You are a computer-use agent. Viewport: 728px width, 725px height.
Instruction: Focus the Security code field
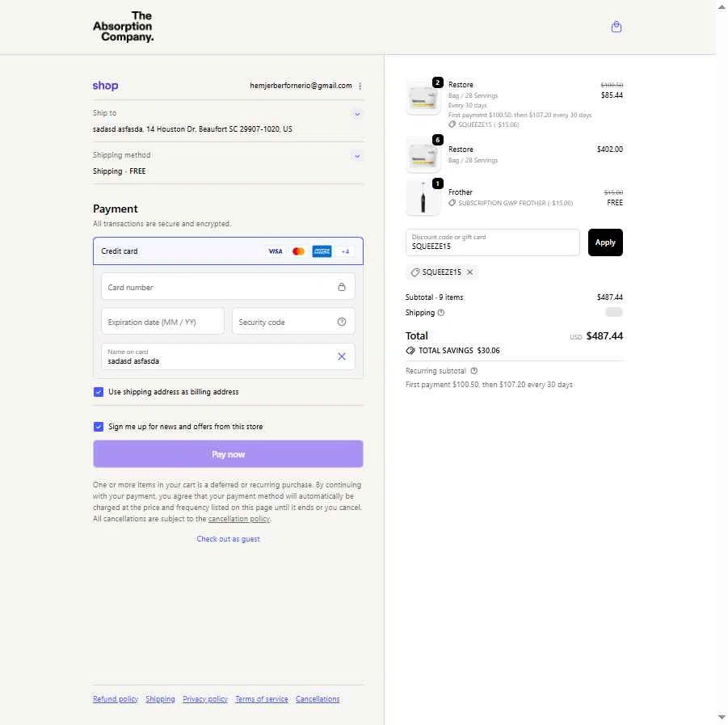293,322
